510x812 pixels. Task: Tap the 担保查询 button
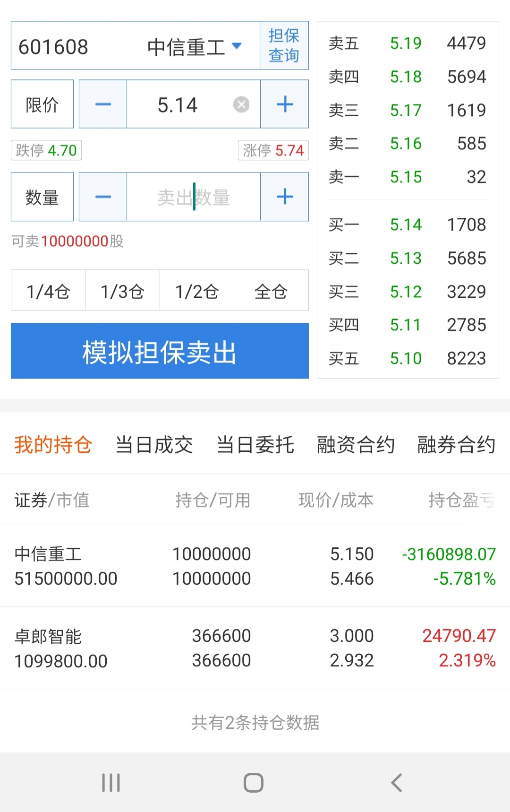284,45
